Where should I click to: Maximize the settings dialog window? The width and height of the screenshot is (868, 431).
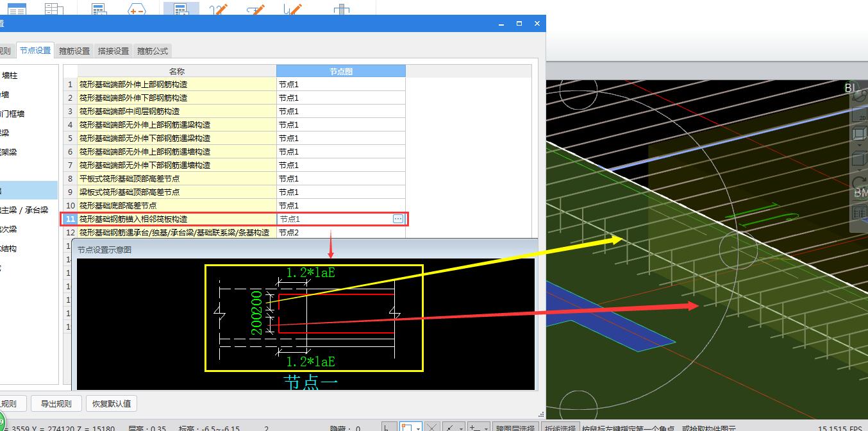point(519,24)
